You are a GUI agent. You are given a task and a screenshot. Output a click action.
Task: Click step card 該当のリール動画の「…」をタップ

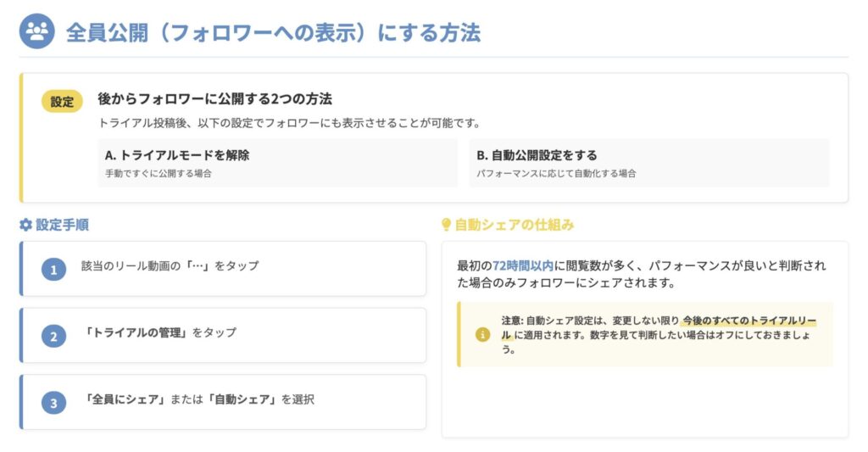pos(223,269)
